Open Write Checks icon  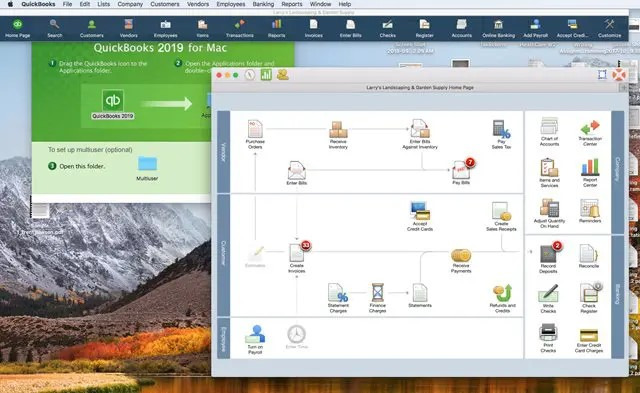click(548, 293)
